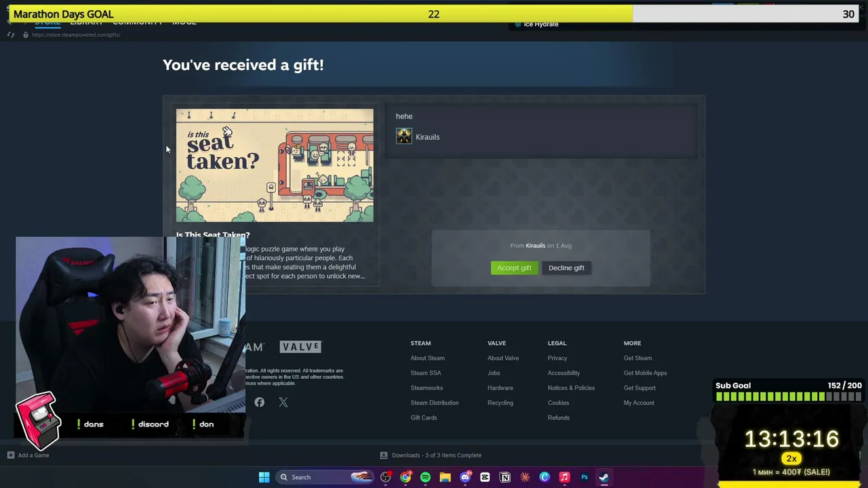Open the Gift Cards footer link
The height and width of the screenshot is (488, 868).
click(423, 418)
